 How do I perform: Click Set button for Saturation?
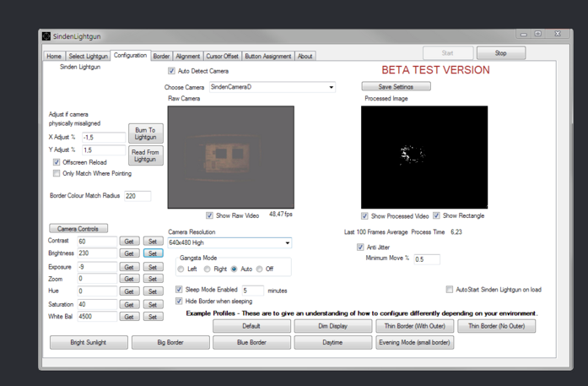153,305
